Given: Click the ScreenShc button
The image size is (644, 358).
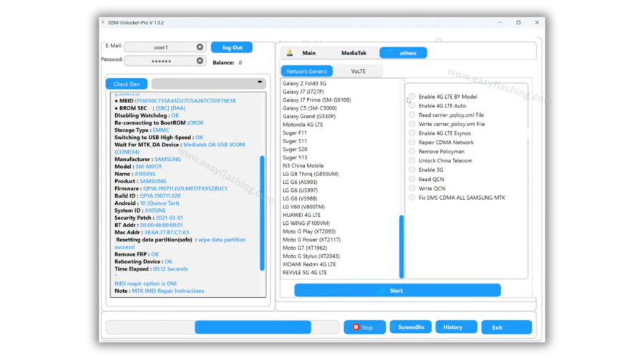Looking at the screenshot, I should pos(410,327).
